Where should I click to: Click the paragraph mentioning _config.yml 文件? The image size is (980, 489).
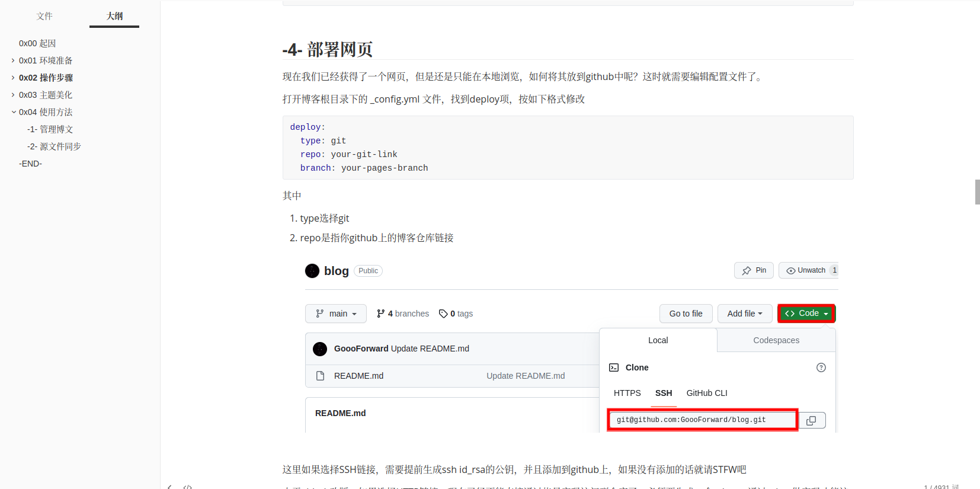coord(434,99)
